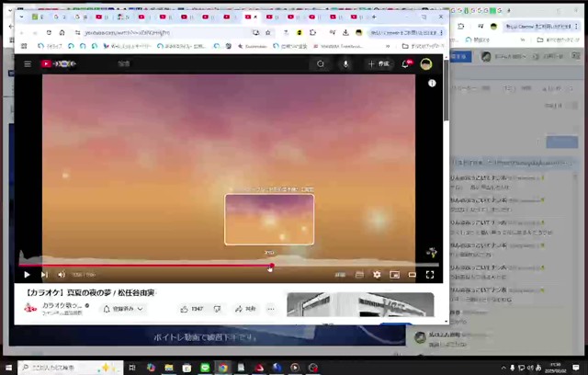Open File Explorer from taskbar
Viewport: 588px width, 375px height.
(x=169, y=368)
